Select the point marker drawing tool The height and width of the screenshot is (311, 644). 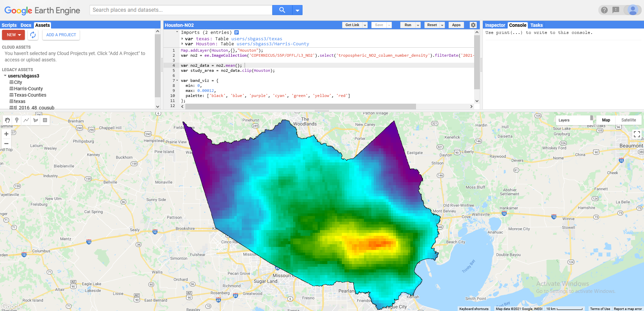pos(17,120)
